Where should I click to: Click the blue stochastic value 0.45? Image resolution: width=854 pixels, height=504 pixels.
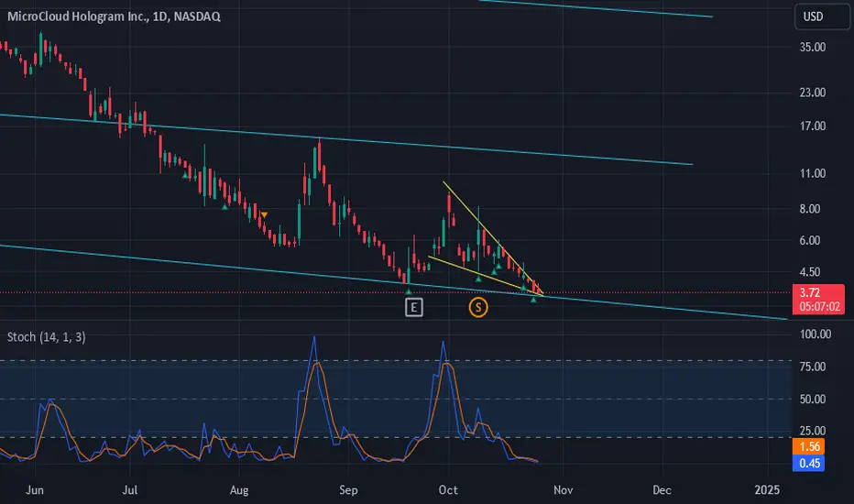pos(809,464)
